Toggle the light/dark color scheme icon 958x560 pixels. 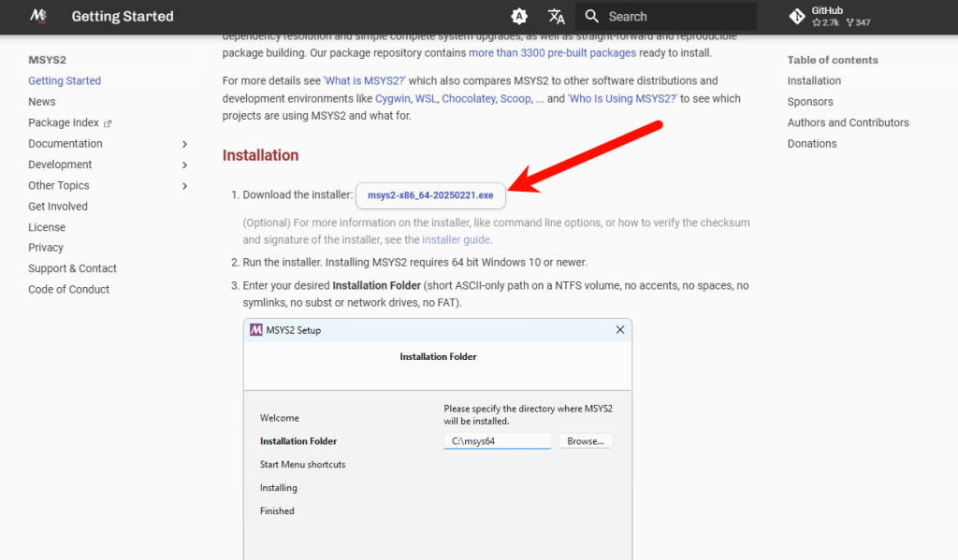click(519, 17)
